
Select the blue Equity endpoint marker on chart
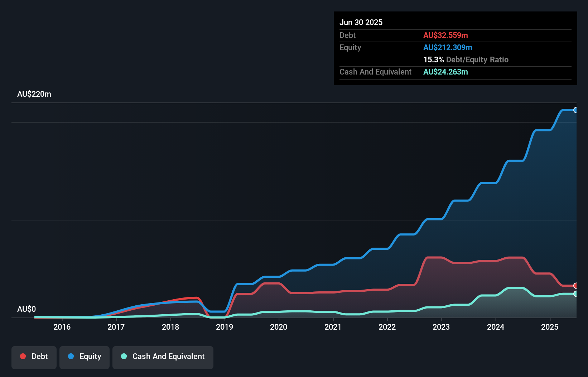(575, 110)
